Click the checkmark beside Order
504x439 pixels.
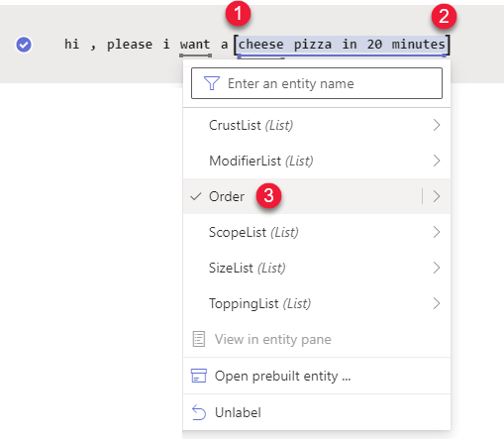pos(196,196)
